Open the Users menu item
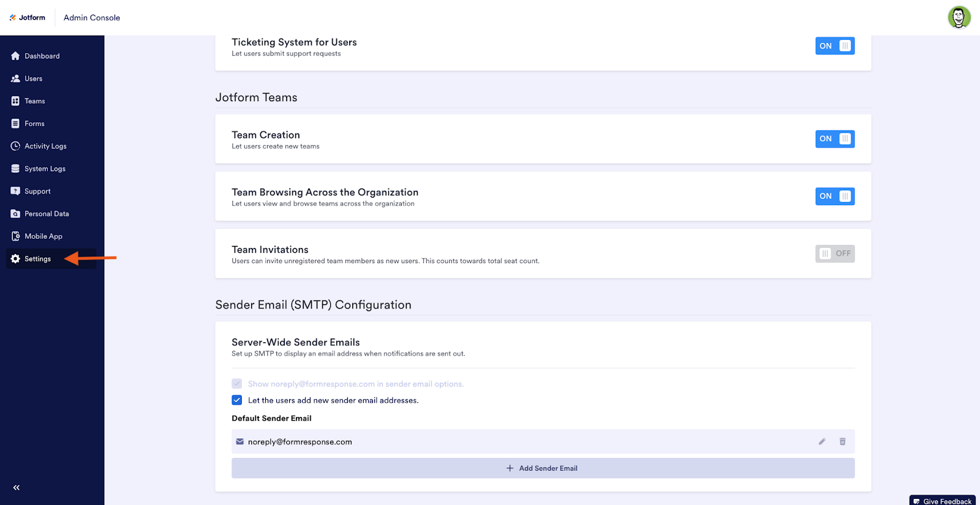The image size is (980, 505). [x=34, y=78]
